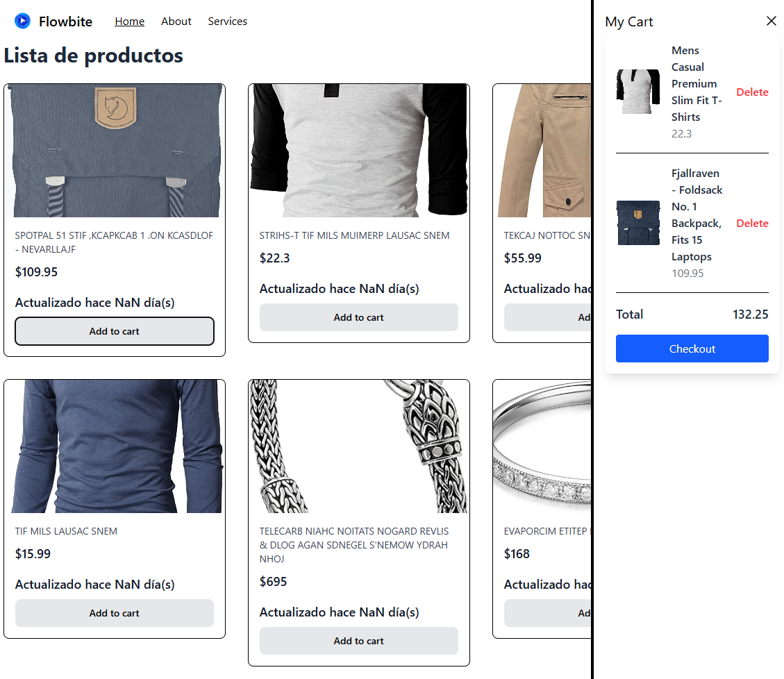Go to the About page

tap(176, 22)
